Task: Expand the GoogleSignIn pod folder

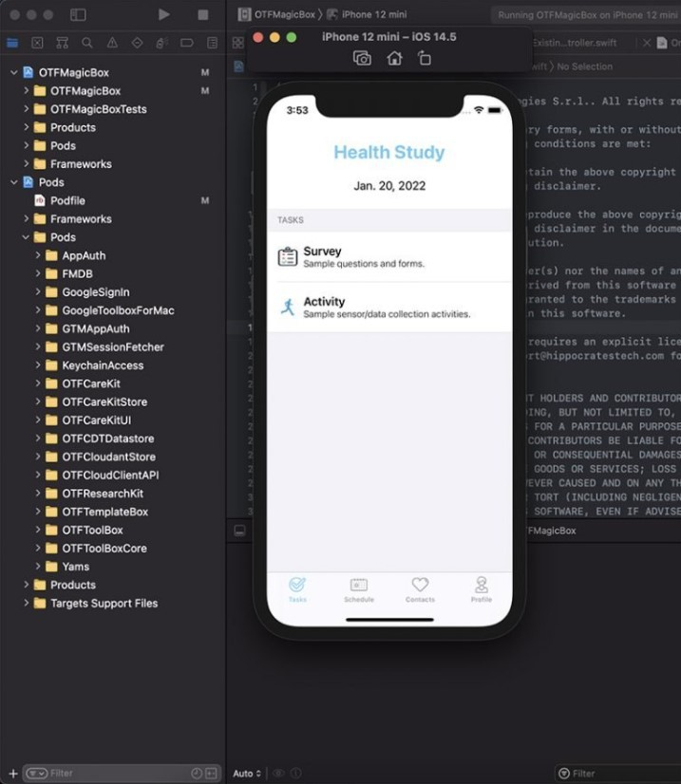Action: [x=38, y=292]
